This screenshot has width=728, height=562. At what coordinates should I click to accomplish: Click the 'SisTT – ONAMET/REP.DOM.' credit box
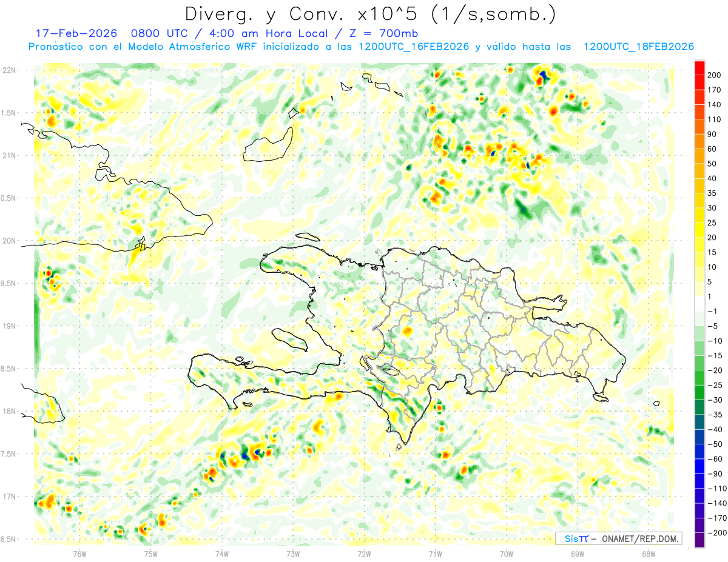[x=618, y=538]
